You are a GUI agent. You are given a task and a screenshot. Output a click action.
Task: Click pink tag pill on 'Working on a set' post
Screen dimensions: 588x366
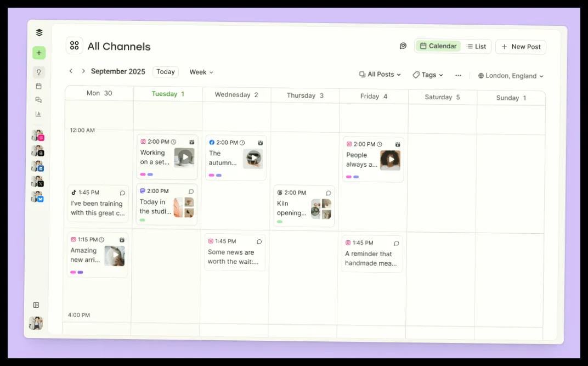point(143,174)
